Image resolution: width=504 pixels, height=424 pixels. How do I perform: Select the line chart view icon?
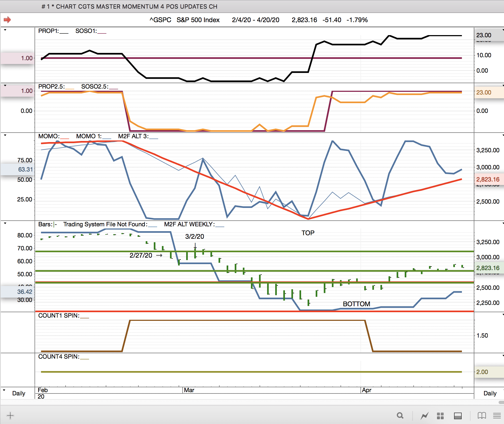424,416
